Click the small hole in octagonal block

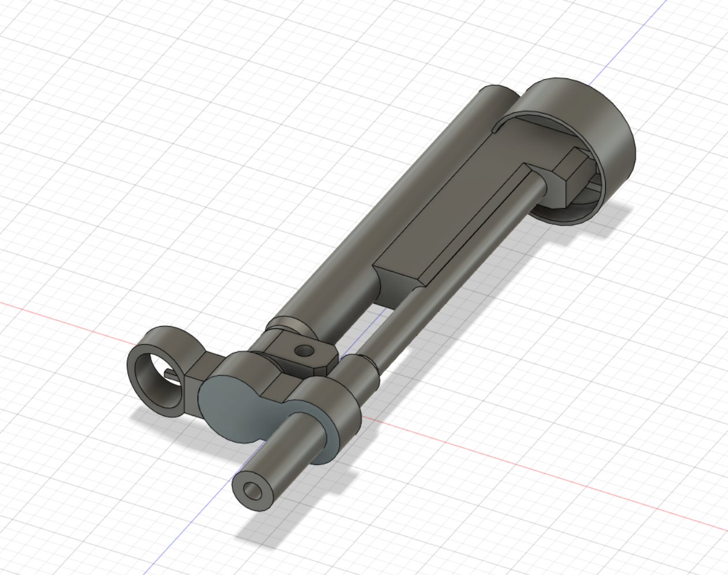click(x=304, y=350)
